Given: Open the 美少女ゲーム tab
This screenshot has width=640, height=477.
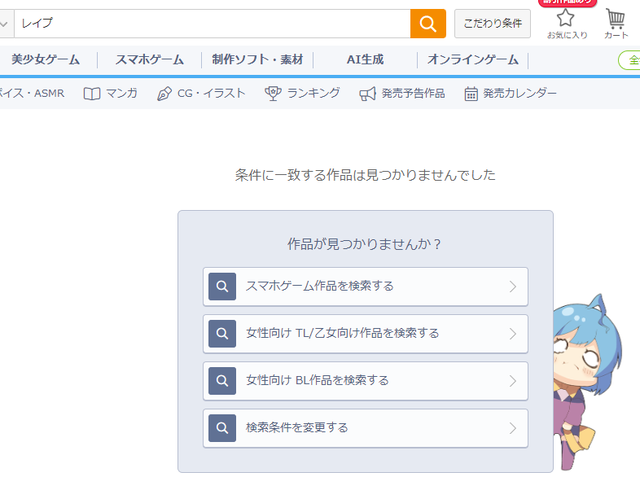Looking at the screenshot, I should tap(45, 60).
